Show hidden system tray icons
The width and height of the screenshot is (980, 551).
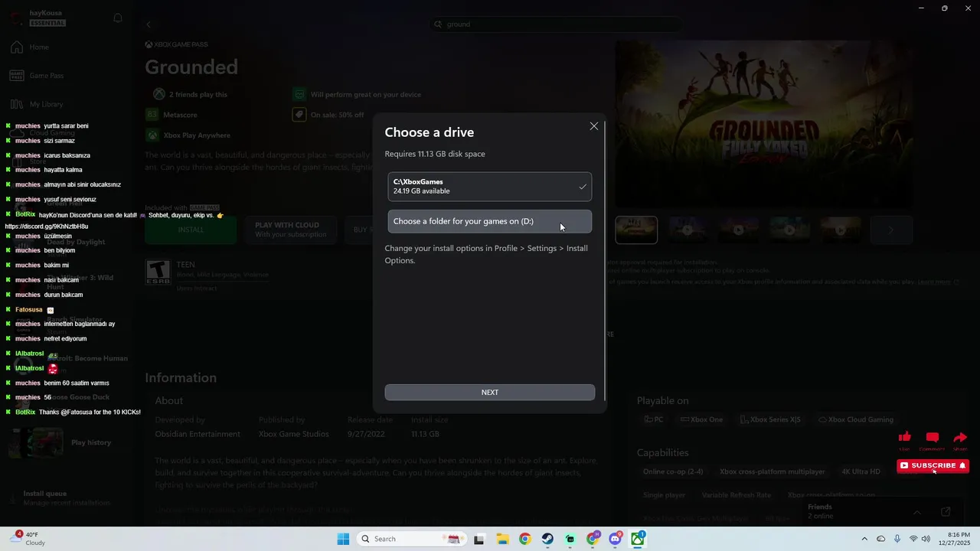point(864,539)
